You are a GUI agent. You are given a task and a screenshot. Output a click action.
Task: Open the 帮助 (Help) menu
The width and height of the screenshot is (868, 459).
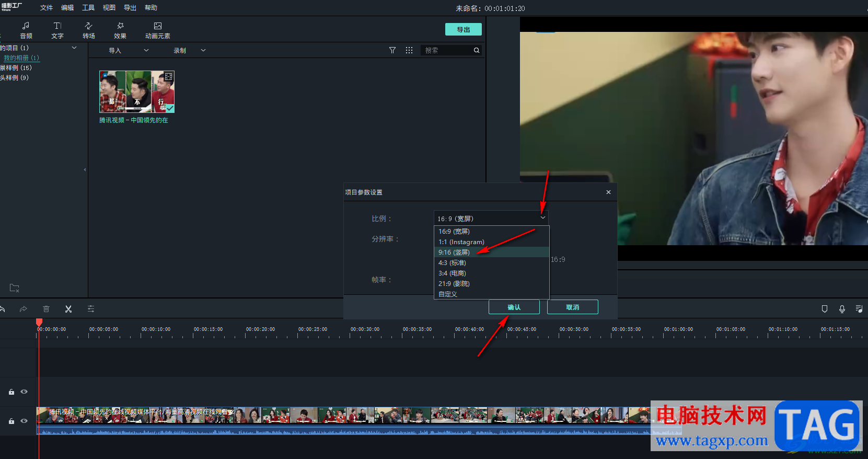(151, 8)
